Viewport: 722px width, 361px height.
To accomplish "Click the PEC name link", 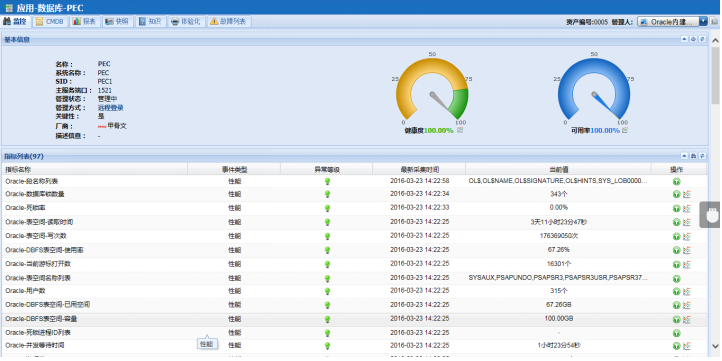I will tap(104, 64).
